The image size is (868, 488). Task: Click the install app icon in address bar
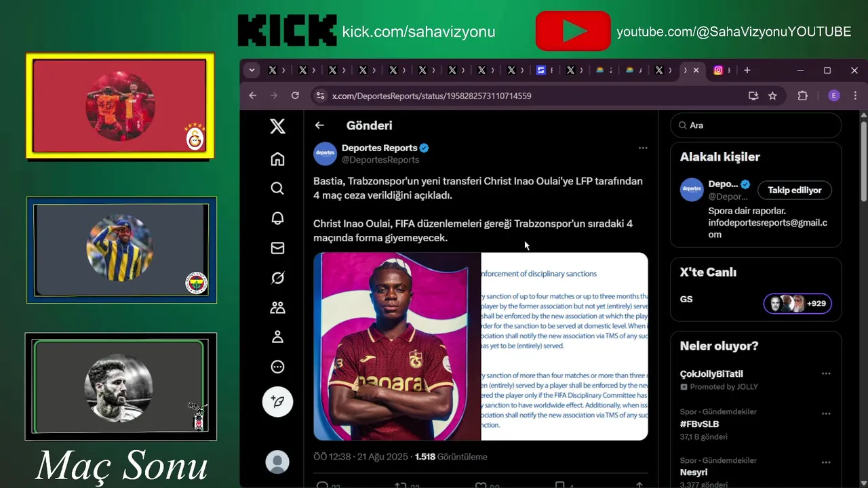point(753,96)
